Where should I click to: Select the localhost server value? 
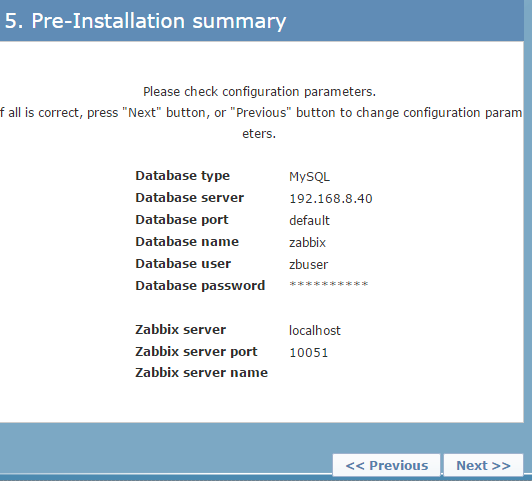pos(315,330)
